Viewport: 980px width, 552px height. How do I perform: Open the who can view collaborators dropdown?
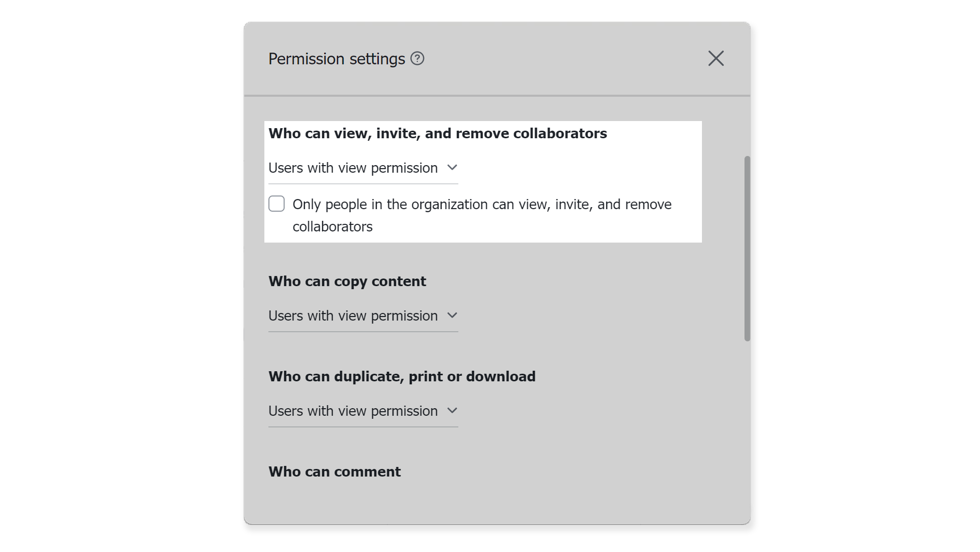[x=362, y=168]
